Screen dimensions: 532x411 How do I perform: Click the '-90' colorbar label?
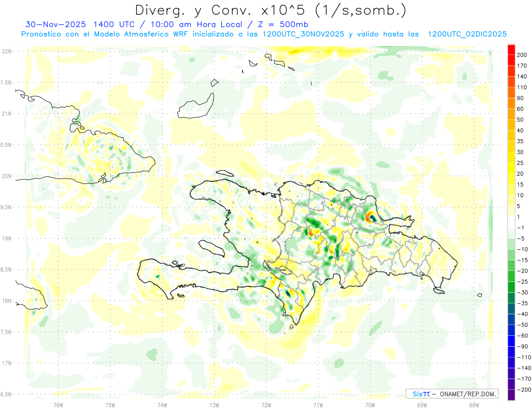point(523,347)
